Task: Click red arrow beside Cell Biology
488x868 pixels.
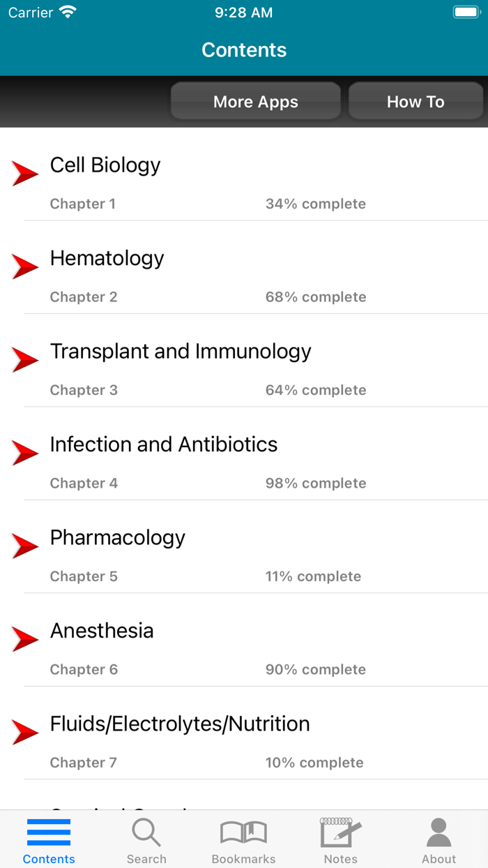Action: click(x=25, y=173)
